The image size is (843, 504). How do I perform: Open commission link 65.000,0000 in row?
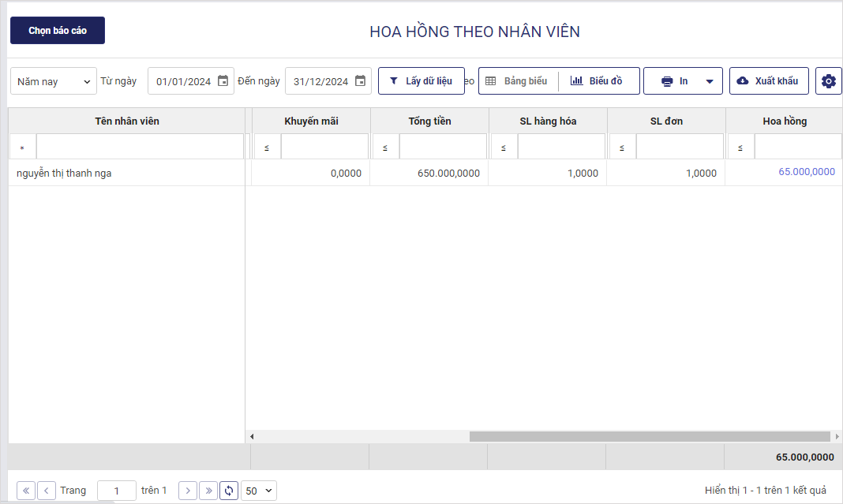[x=807, y=172]
